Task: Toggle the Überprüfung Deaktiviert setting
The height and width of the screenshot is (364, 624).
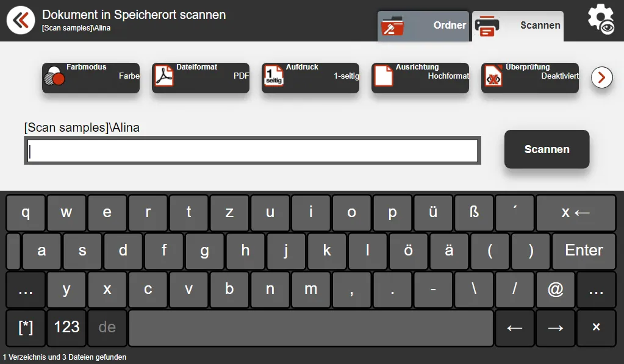Action: 530,78
